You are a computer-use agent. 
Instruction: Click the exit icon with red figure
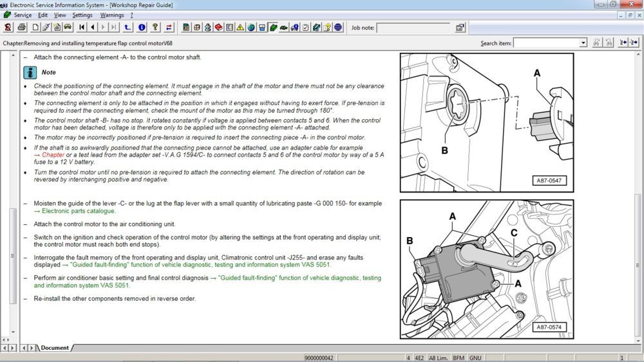pyautogui.click(x=8, y=28)
